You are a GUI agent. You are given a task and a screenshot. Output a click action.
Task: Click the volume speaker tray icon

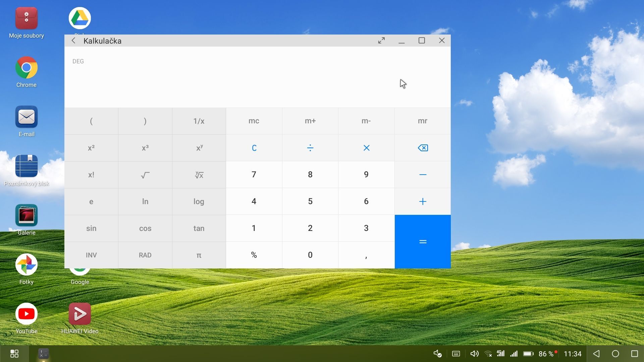tap(474, 354)
